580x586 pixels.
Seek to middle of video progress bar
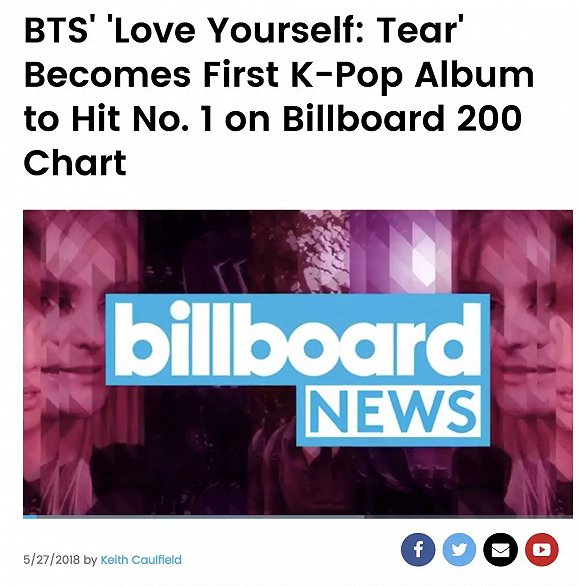(x=298, y=517)
